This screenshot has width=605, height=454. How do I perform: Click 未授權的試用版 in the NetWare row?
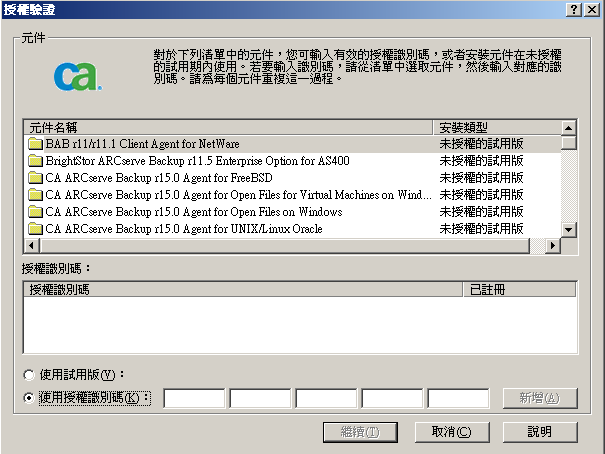click(x=481, y=144)
